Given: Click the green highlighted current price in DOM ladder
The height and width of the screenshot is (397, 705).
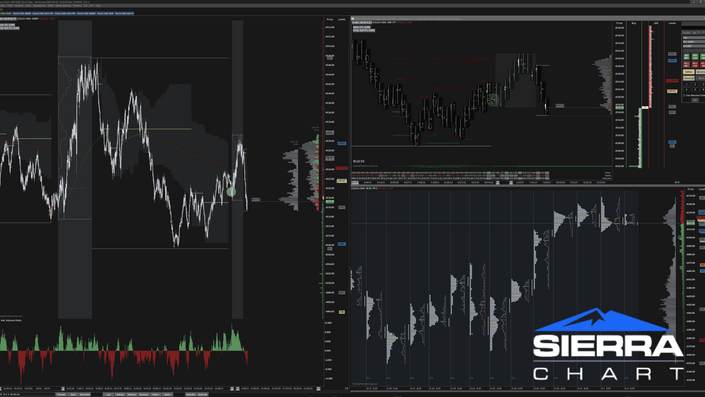Looking at the screenshot, I should [x=620, y=107].
